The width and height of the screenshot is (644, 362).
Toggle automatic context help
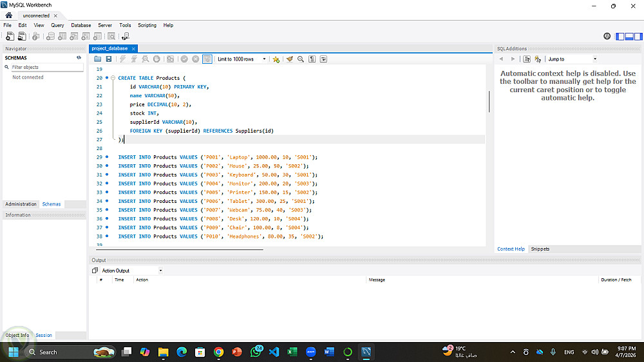coord(537,59)
